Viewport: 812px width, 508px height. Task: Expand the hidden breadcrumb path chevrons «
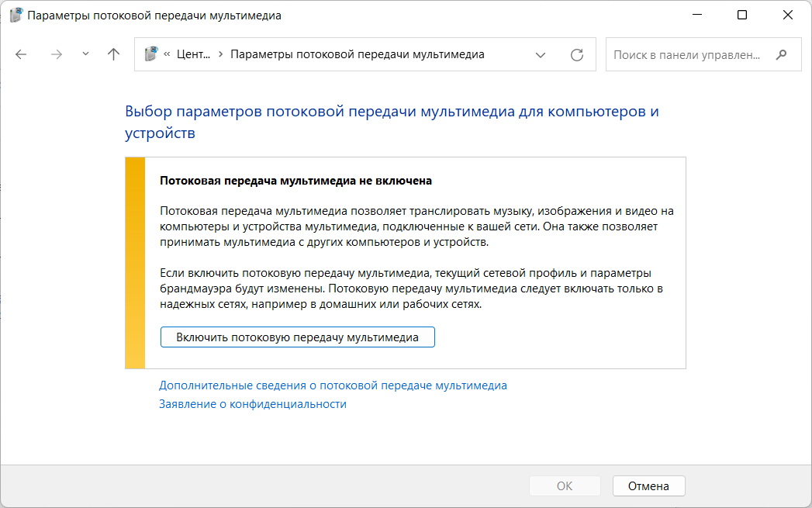coord(167,54)
